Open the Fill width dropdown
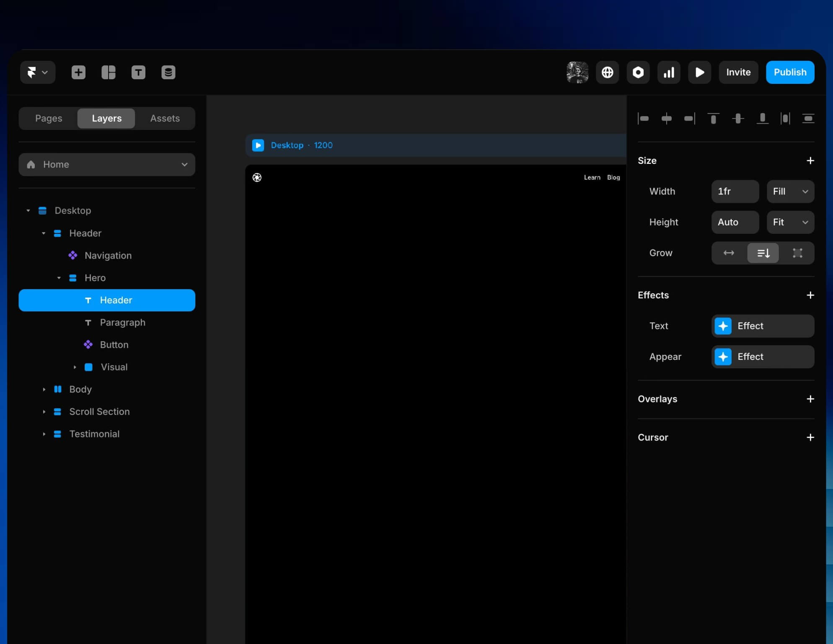Image resolution: width=833 pixels, height=644 pixels. 790,191
